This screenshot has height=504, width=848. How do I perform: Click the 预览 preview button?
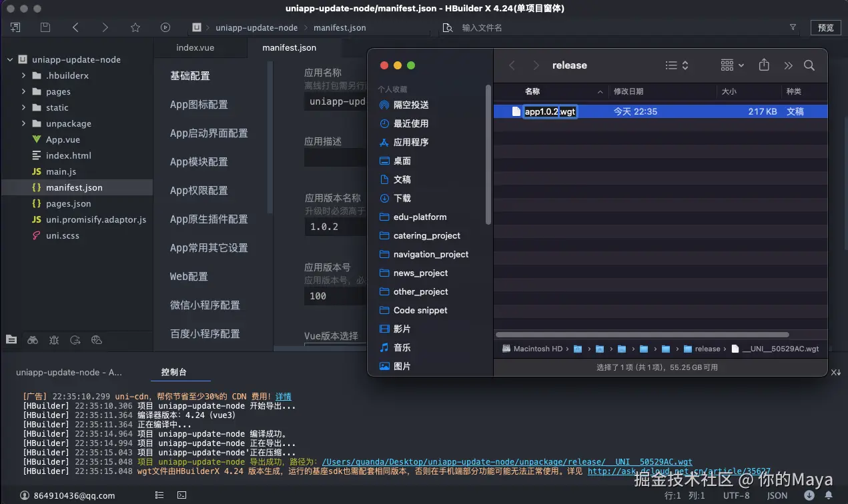(x=826, y=27)
